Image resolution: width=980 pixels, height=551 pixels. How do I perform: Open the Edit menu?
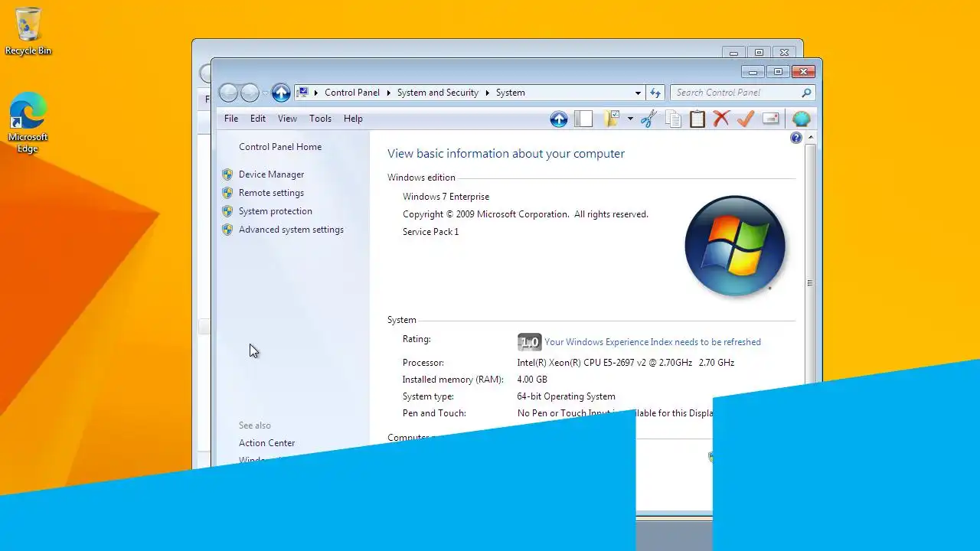[258, 119]
